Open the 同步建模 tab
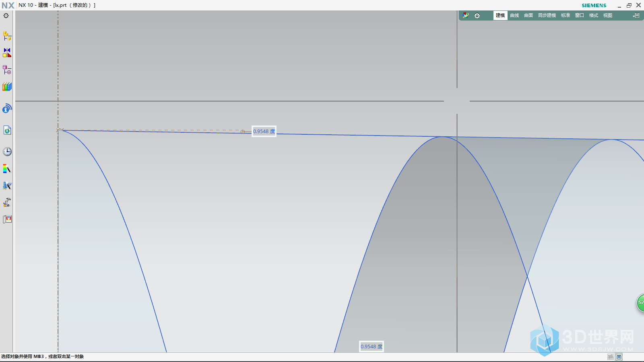 point(547,15)
